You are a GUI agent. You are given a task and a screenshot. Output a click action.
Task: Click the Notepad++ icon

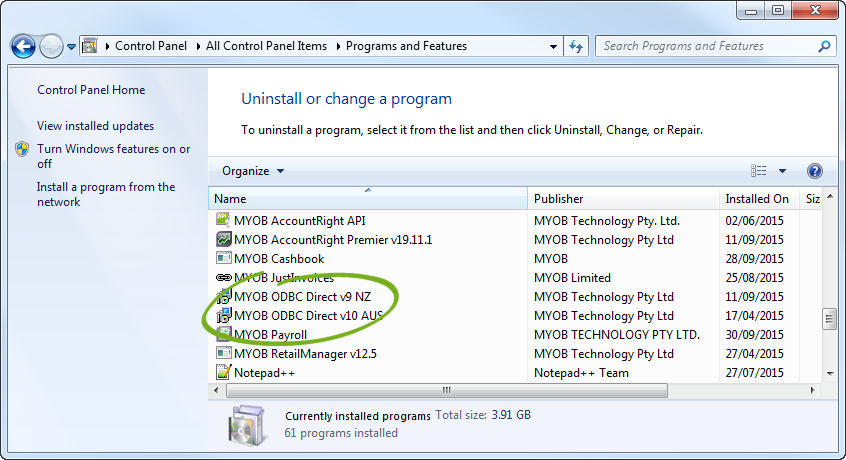coord(223,372)
